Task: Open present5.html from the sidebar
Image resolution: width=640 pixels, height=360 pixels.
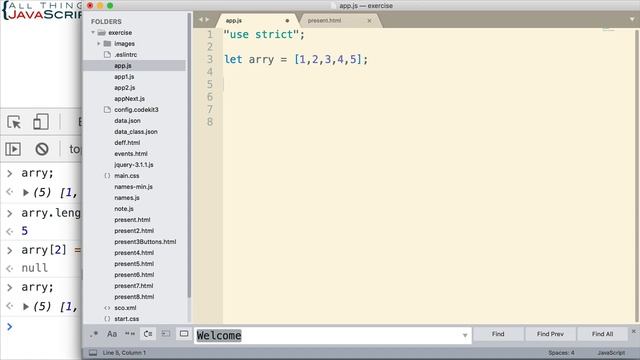Action: [x=134, y=264]
